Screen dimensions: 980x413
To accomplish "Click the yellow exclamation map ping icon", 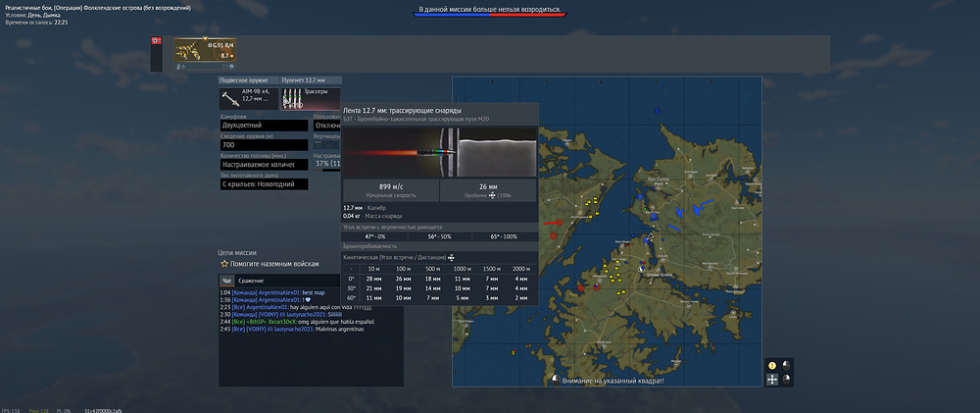I will click(x=772, y=366).
